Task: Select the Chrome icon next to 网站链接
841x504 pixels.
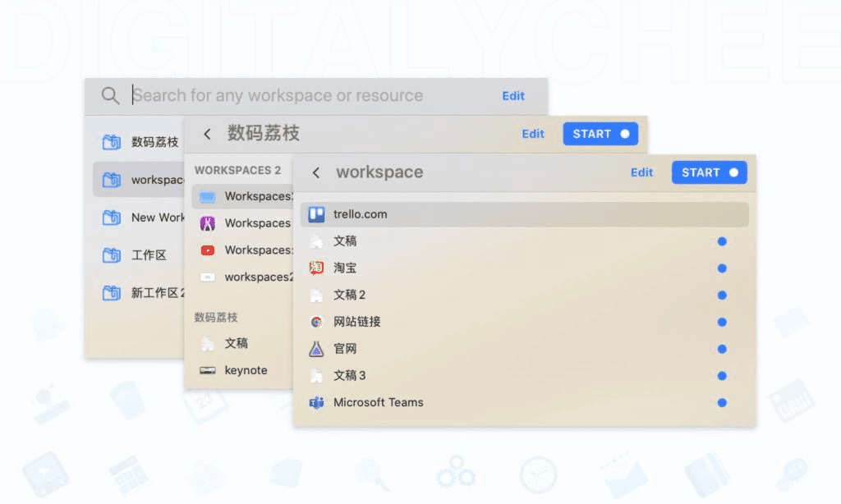Action: [315, 322]
